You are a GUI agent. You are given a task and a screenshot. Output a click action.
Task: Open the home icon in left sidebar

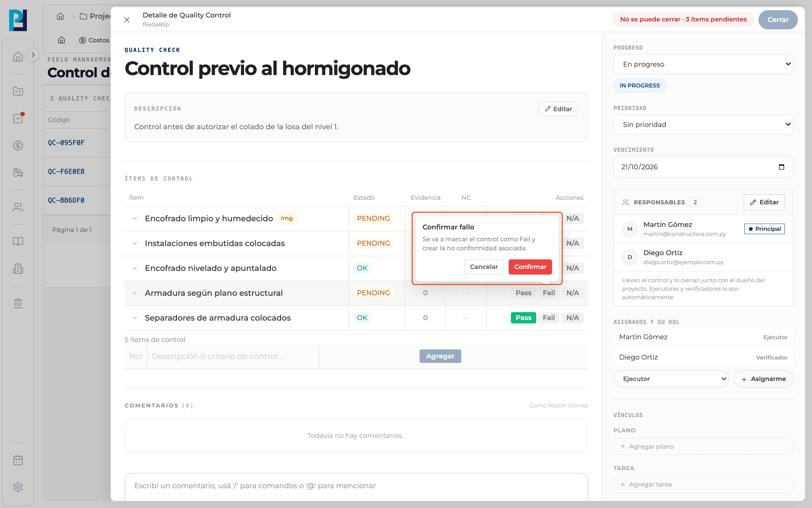(x=18, y=57)
